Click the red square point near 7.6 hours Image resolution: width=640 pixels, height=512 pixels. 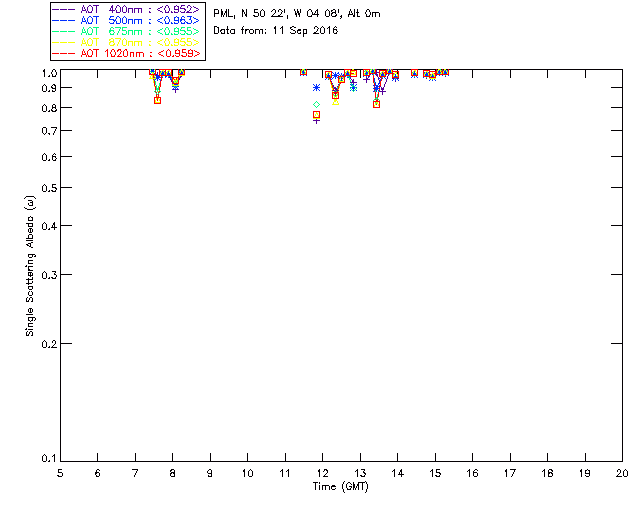tap(158, 100)
